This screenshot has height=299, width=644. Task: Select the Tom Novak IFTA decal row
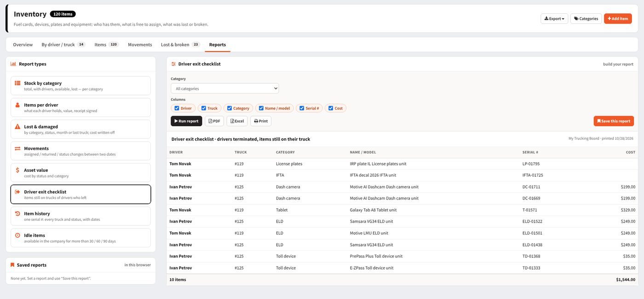click(402, 175)
